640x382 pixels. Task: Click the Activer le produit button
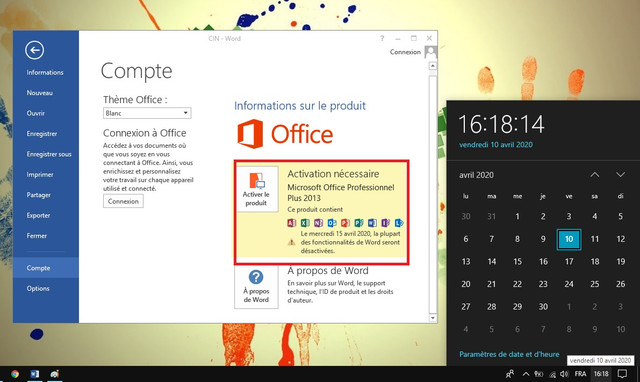256,189
